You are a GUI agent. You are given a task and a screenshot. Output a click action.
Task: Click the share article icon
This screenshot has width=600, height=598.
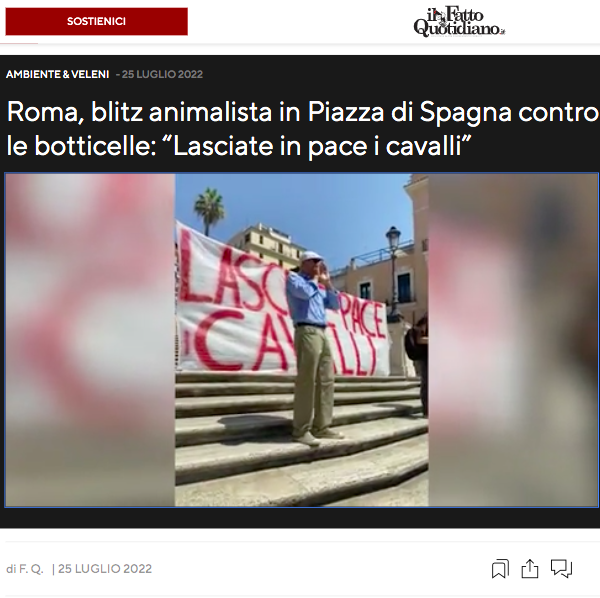tap(530, 569)
